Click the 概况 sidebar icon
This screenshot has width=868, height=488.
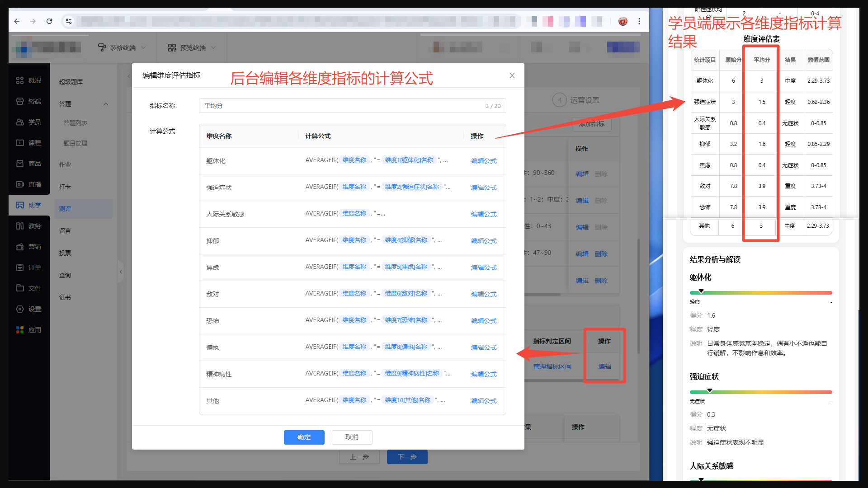point(20,80)
